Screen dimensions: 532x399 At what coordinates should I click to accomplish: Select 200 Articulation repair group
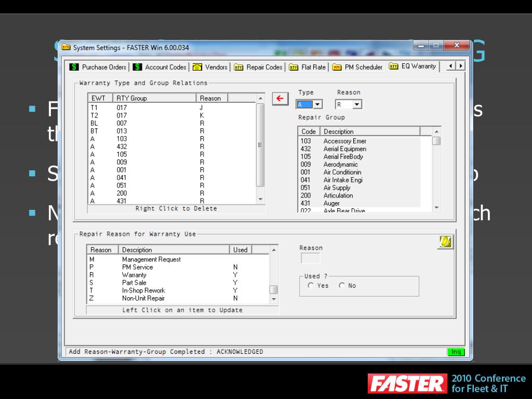coord(360,195)
